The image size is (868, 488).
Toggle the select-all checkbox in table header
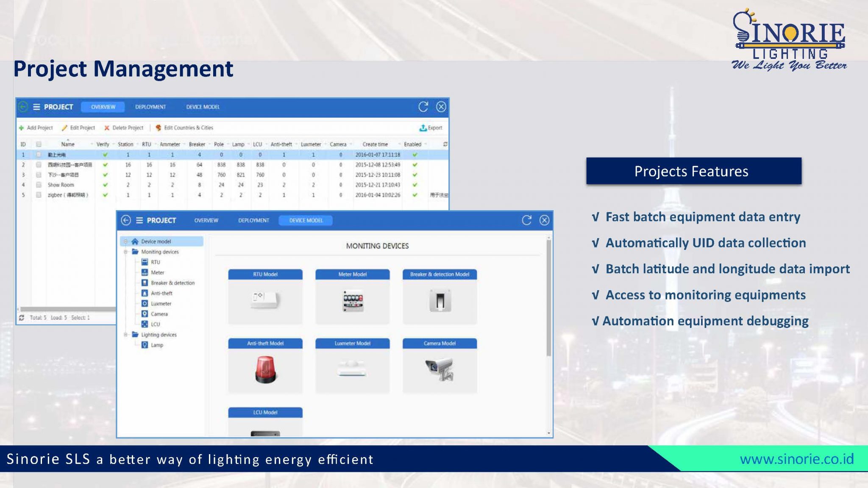(x=39, y=144)
